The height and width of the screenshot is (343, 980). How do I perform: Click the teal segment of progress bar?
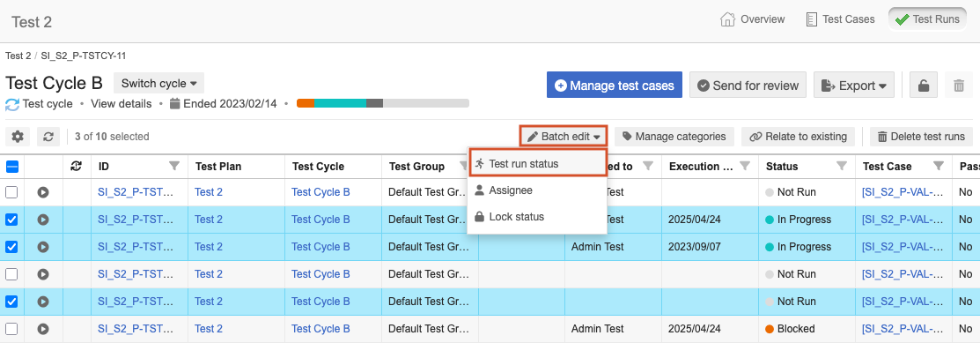(340, 103)
